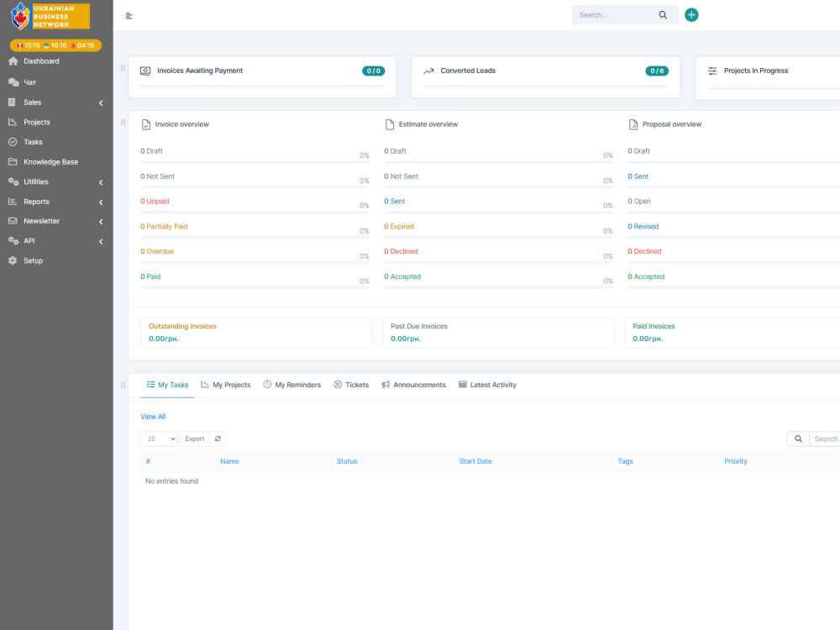Sort tasks by the Start Date column header

(x=475, y=461)
